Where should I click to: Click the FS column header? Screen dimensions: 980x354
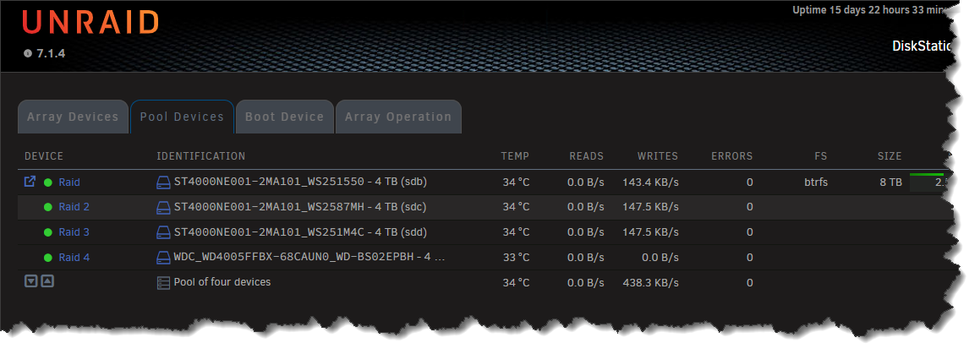tap(821, 156)
